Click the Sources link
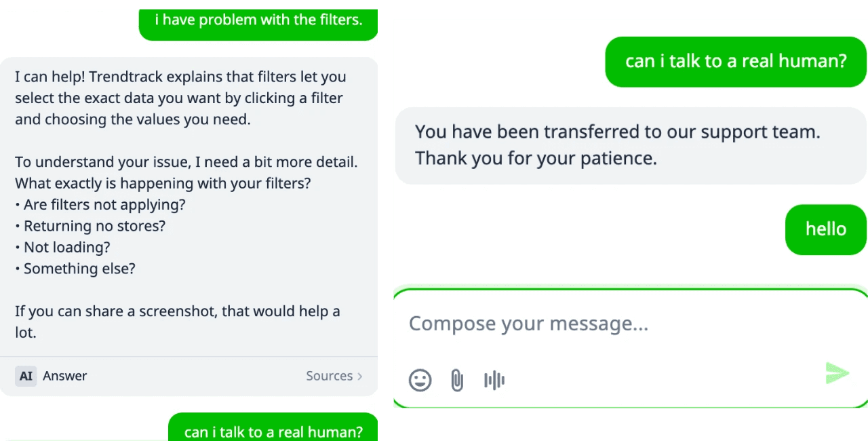868x441 pixels. click(330, 376)
